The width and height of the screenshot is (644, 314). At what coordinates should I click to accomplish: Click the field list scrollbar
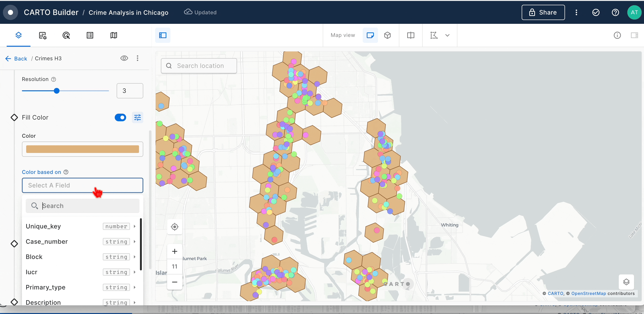pyautogui.click(x=141, y=244)
